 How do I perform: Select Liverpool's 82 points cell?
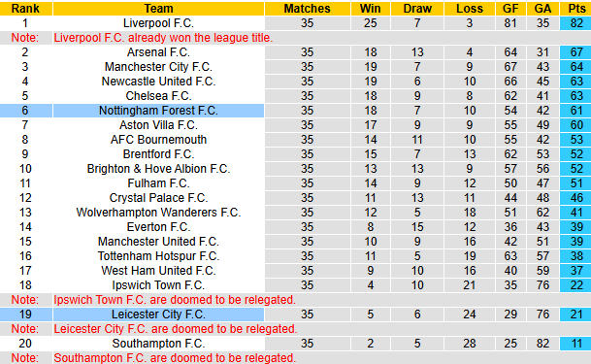(575, 23)
